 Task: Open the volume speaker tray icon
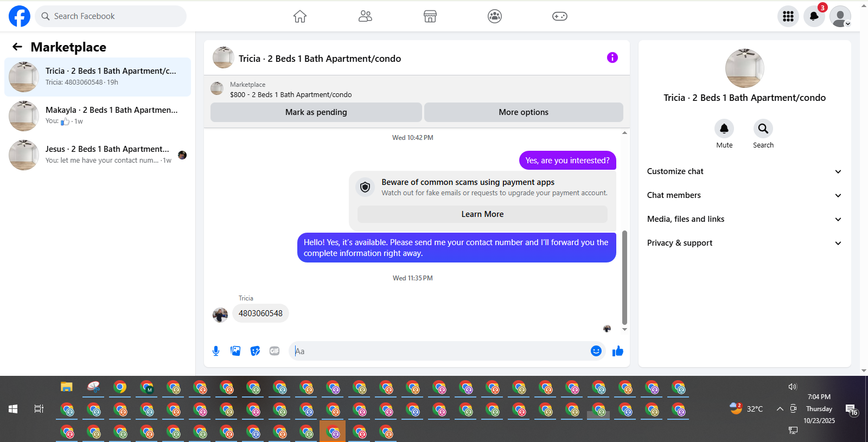click(x=793, y=387)
